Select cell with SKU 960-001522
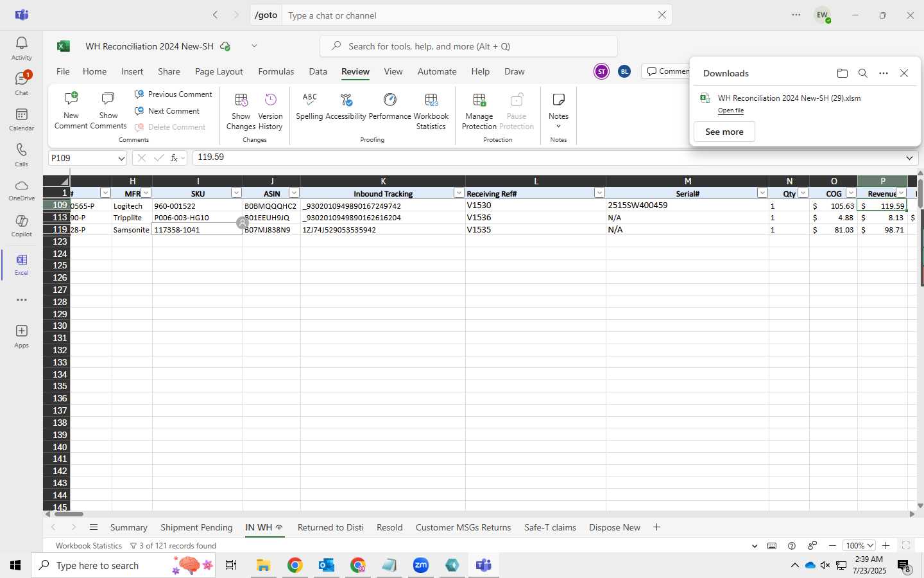The image size is (924, 578). 198,206
